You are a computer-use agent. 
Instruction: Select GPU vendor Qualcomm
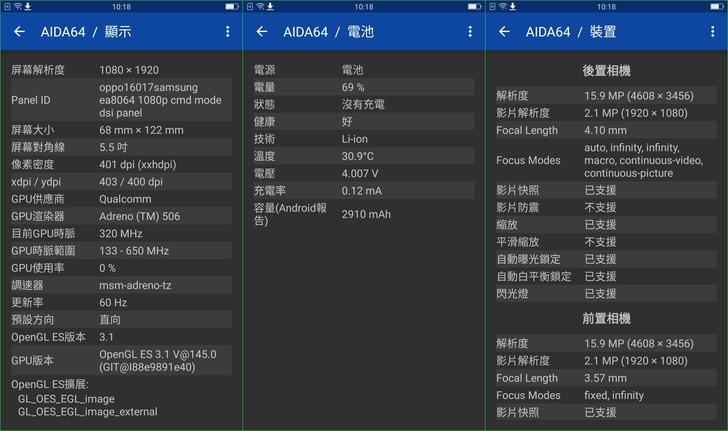125,199
